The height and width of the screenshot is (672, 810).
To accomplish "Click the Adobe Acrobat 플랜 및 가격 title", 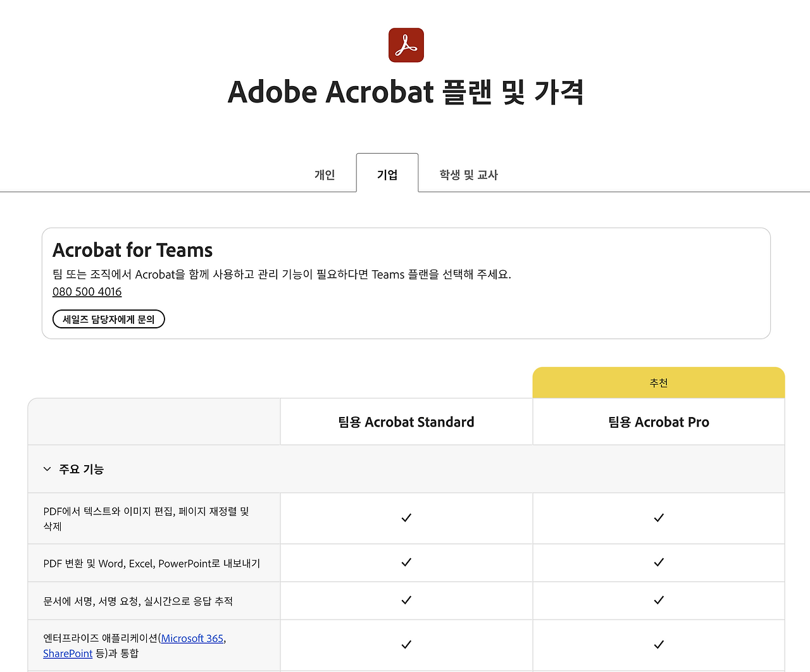I will [406, 92].
